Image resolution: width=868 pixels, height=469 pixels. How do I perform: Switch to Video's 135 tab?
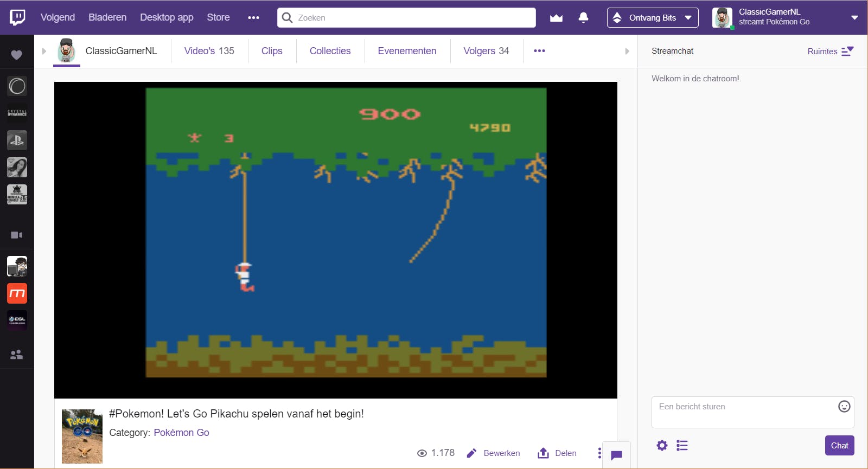click(209, 51)
